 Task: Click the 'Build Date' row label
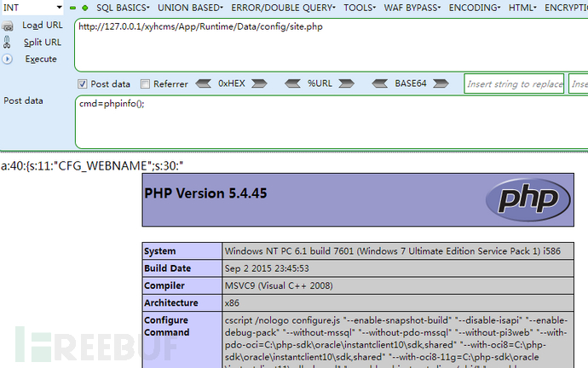[x=167, y=268]
